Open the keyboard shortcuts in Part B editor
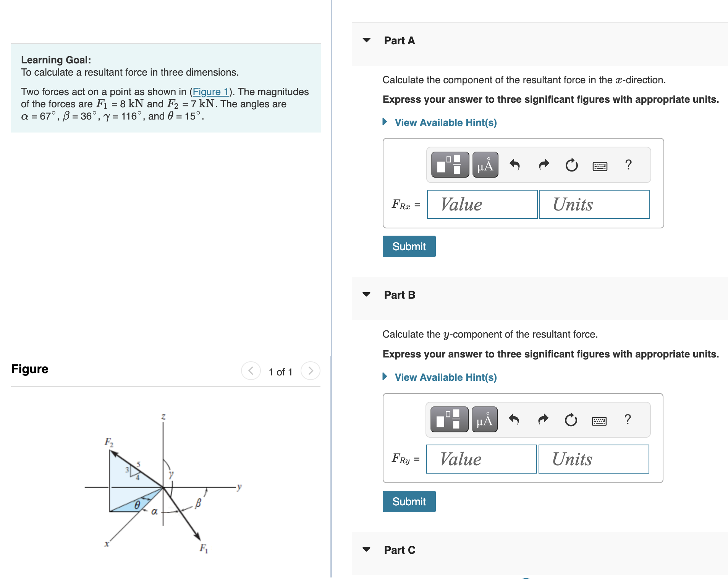 [x=599, y=420]
